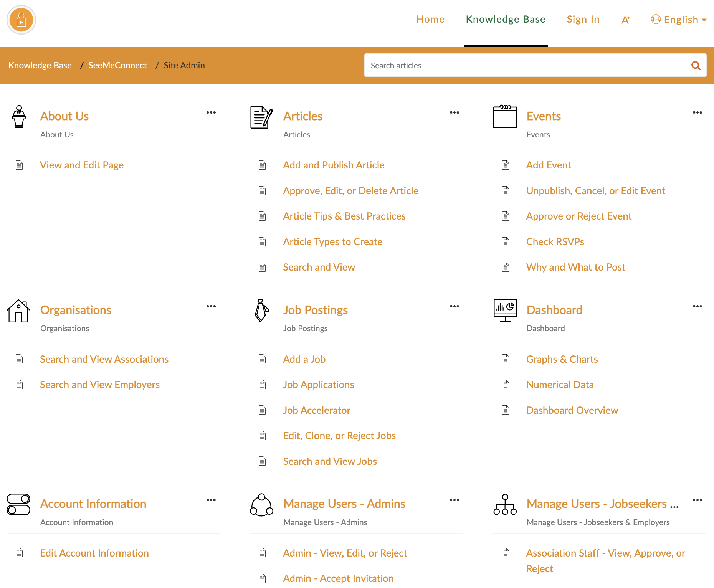Open the Account Information category heading

pos(93,504)
